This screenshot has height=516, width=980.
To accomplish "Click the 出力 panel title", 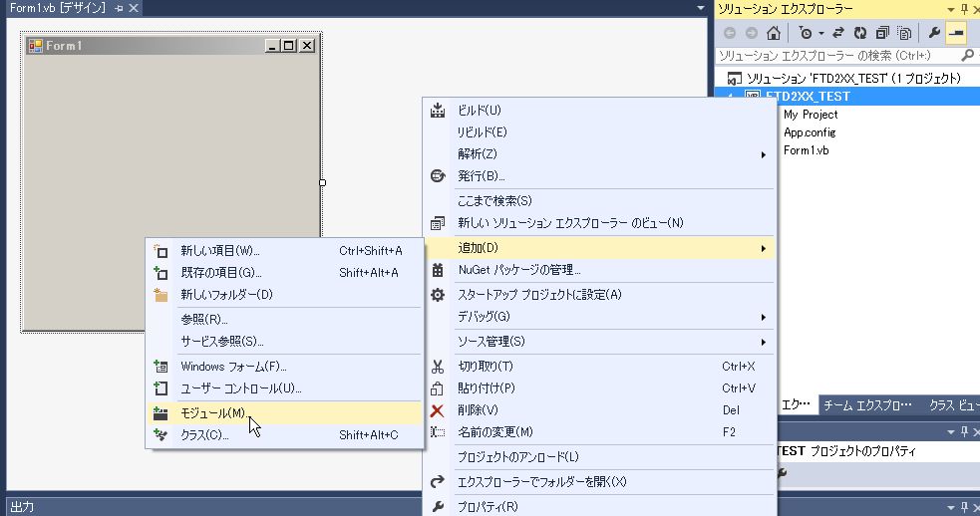I will pos(23,507).
